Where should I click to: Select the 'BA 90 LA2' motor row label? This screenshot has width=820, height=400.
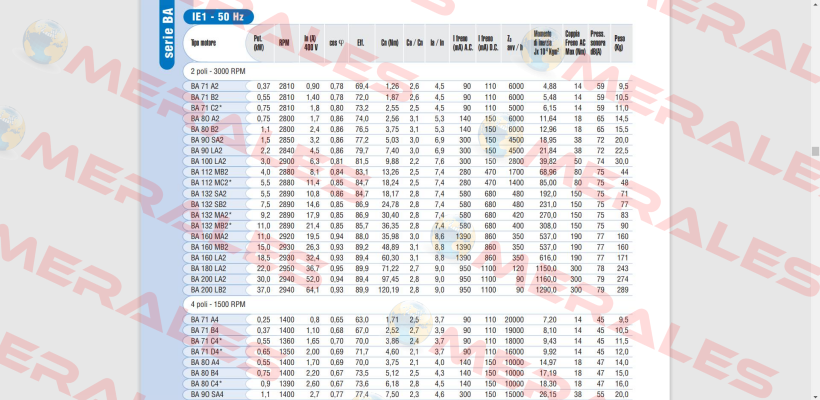[x=207, y=151]
